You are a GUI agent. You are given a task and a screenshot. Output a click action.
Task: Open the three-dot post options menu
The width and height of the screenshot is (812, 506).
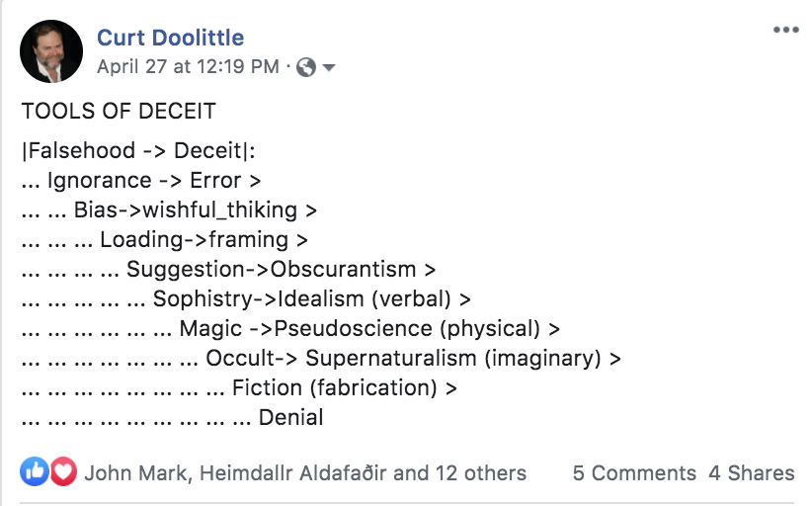coord(785,31)
